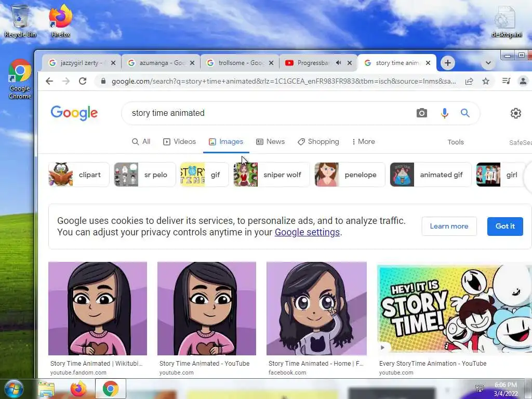532x399 pixels.
Task: Close the jazzygirl zerty tab
Action: point(113,63)
